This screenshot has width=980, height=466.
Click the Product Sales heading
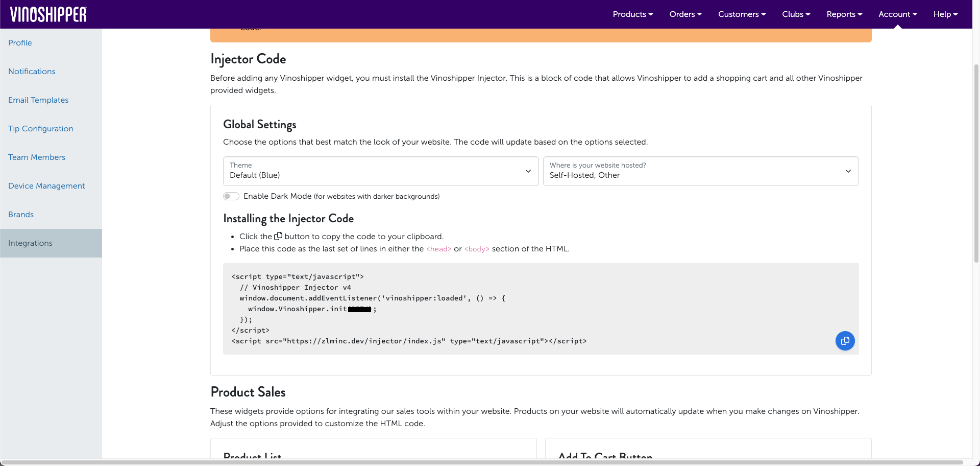click(x=248, y=392)
